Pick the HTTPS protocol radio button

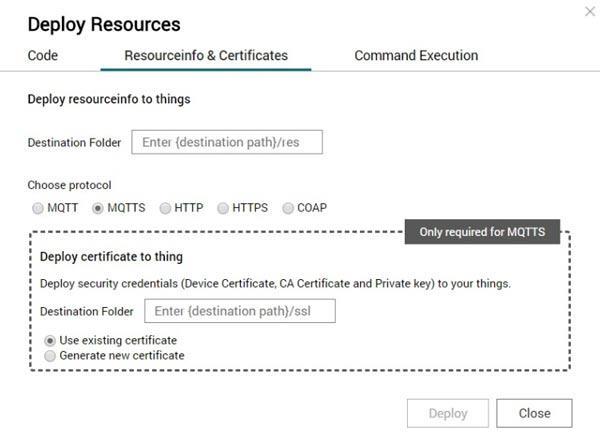(x=224, y=209)
